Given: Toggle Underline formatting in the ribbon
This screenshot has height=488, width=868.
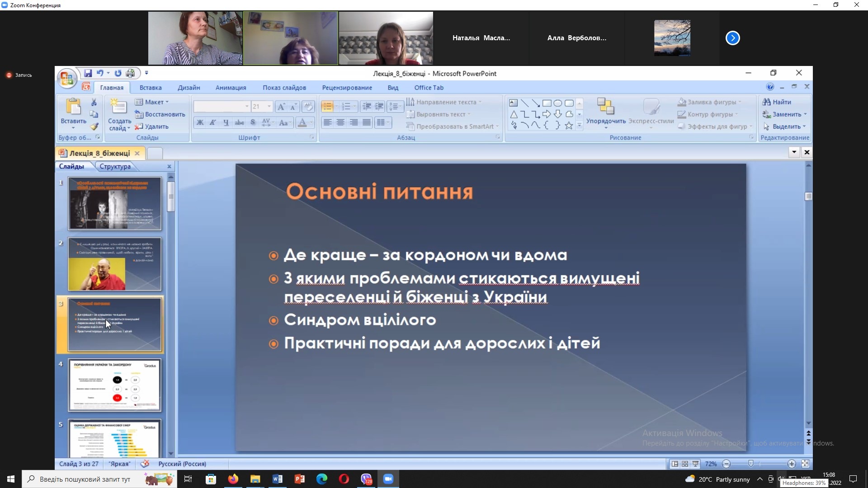Looking at the screenshot, I should coord(226,122).
